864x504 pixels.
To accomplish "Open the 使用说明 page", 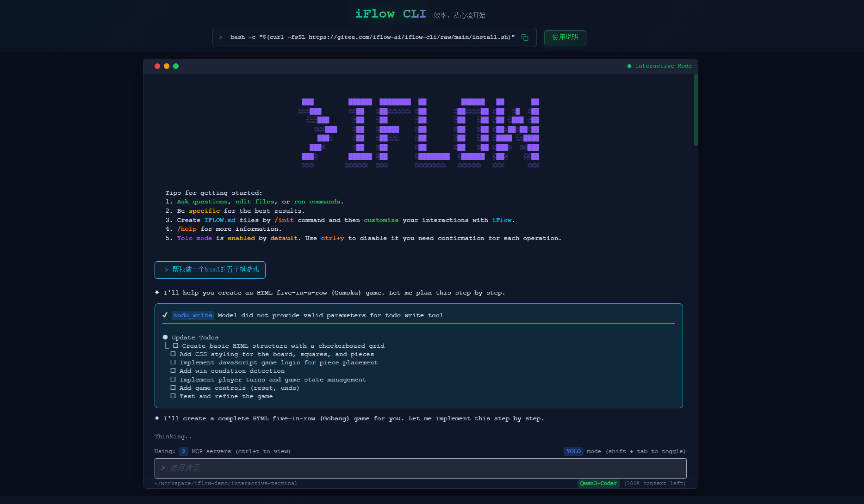I will click(565, 37).
